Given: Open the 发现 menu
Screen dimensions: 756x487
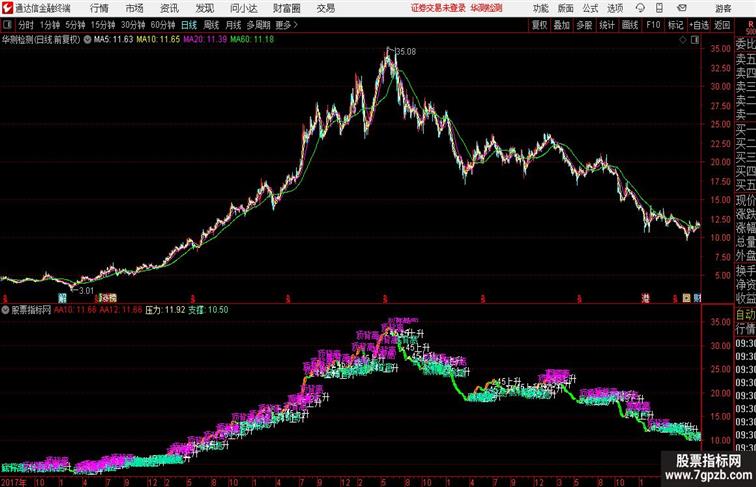Looking at the screenshot, I should (204, 8).
